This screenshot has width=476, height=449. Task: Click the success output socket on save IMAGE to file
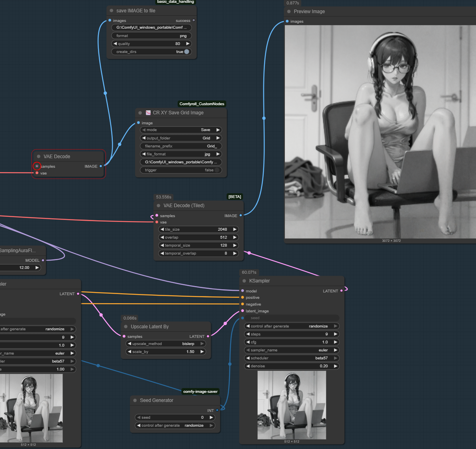pyautogui.click(x=194, y=20)
